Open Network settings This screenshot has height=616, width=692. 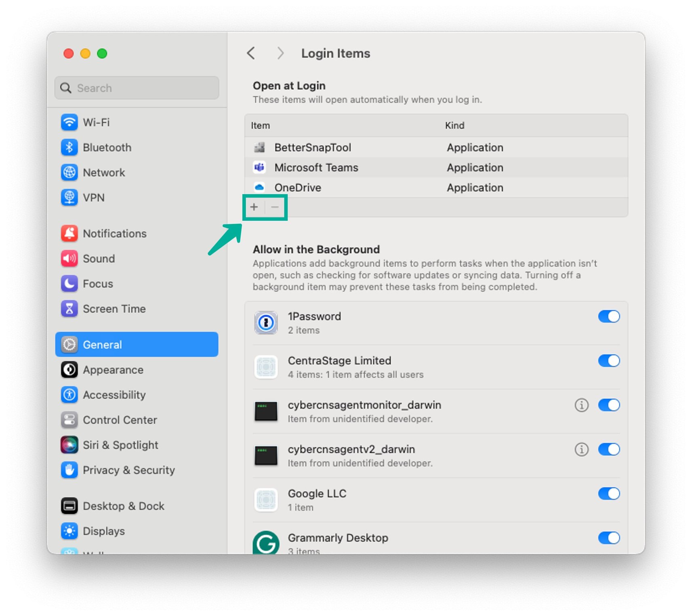coord(69,172)
